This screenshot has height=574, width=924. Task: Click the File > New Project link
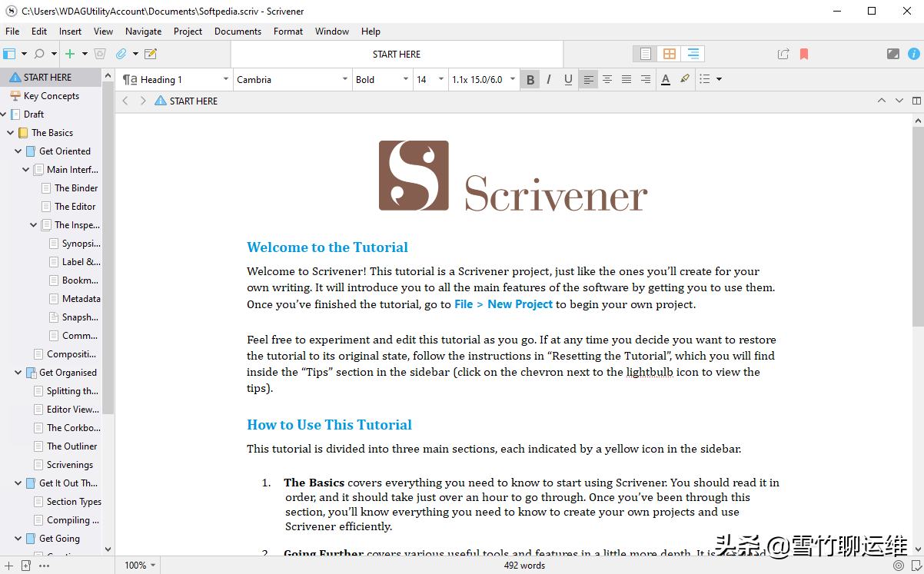tap(504, 304)
